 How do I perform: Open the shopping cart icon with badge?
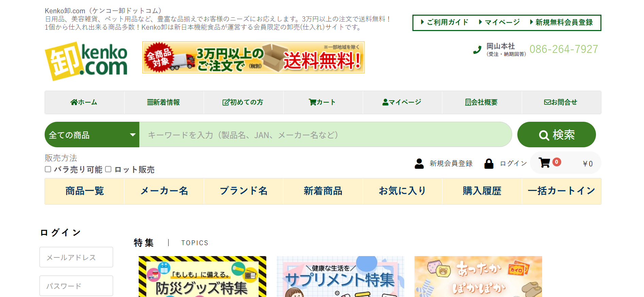[x=544, y=163]
